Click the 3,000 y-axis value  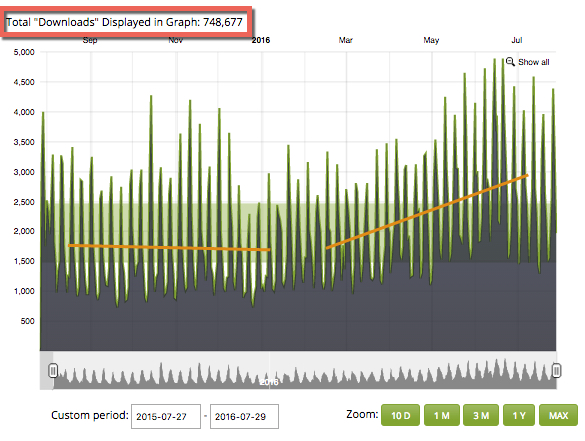coord(24,172)
